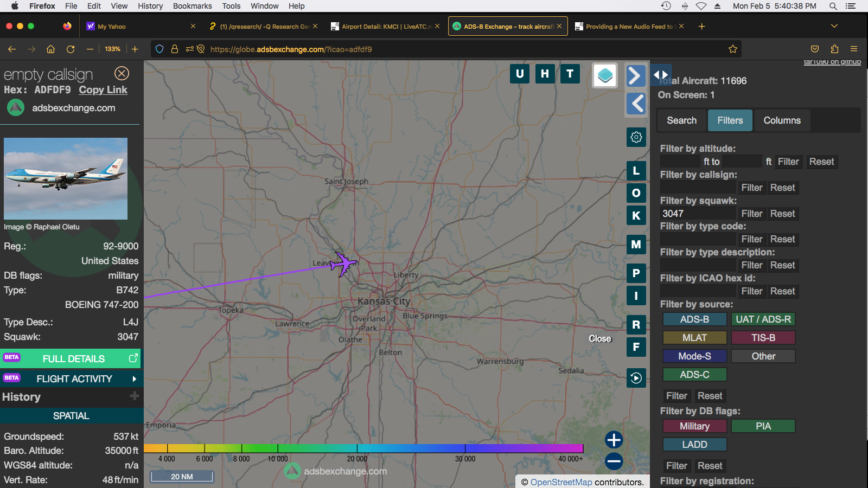868x488 pixels.
Task: Toggle the K map option
Action: coord(636,215)
